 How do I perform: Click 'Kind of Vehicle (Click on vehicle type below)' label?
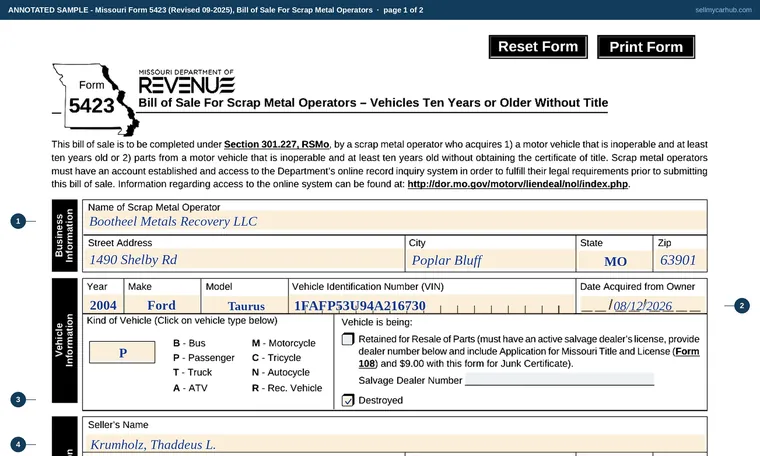point(182,320)
